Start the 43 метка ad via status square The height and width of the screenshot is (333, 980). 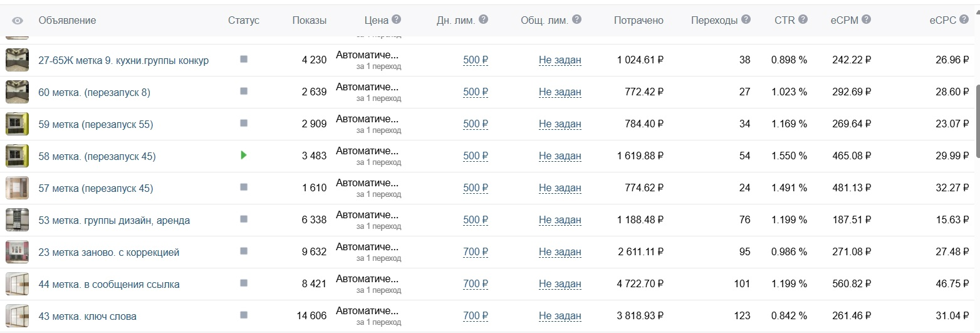tap(244, 315)
